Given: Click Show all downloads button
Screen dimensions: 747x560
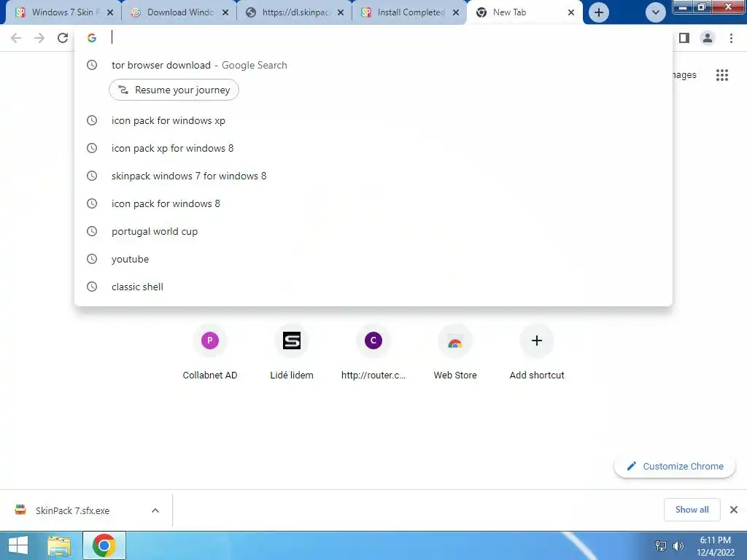Looking at the screenshot, I should point(692,510).
